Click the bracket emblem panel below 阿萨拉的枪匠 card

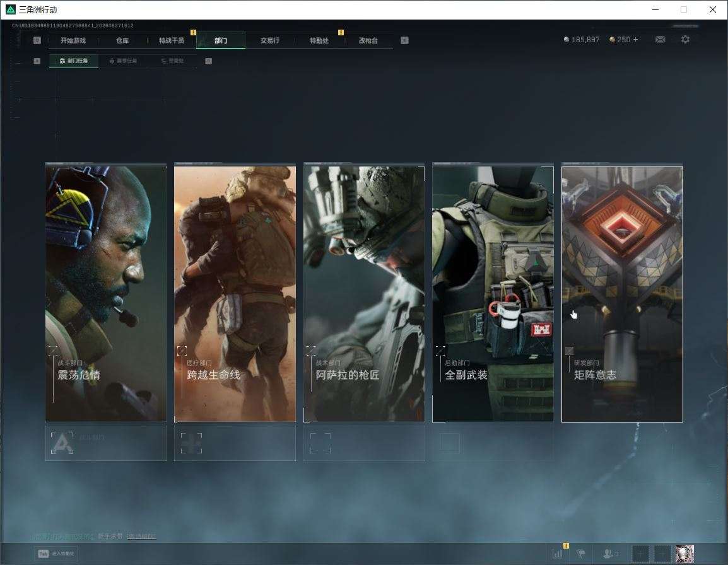tap(364, 443)
